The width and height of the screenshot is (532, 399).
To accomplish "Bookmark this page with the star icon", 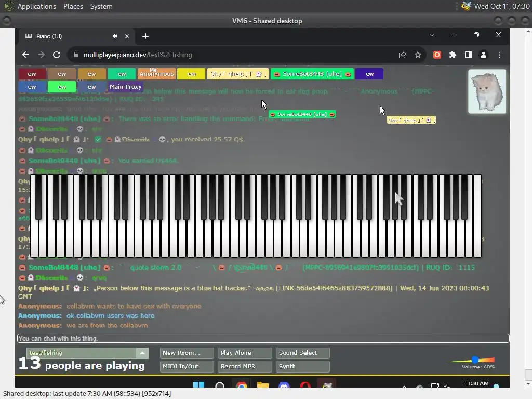I will [x=418, y=55].
